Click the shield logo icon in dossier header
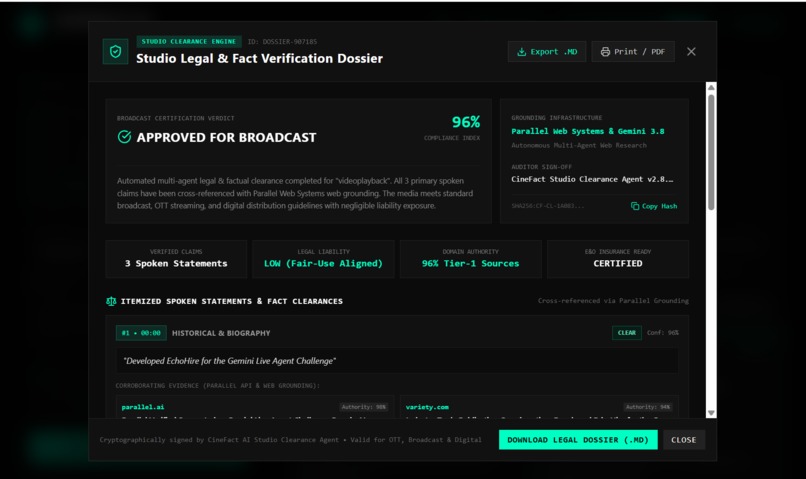Screen dimensions: 806x479 115,51
